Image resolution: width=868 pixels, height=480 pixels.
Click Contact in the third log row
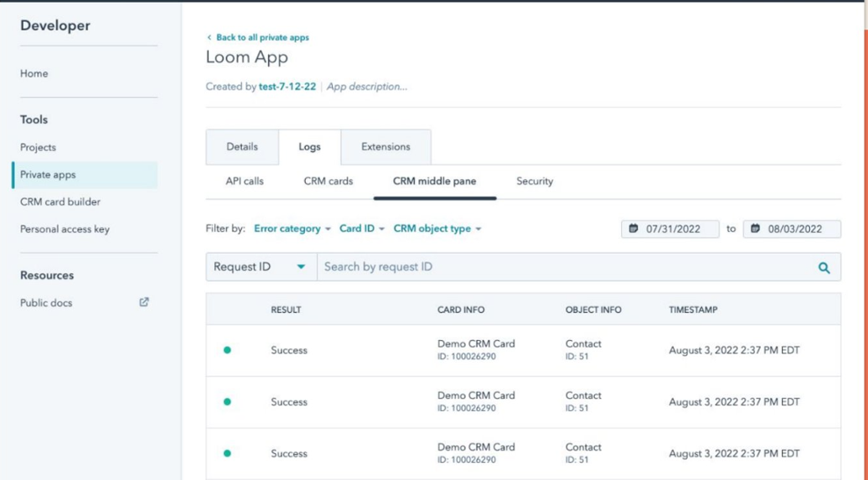click(583, 447)
